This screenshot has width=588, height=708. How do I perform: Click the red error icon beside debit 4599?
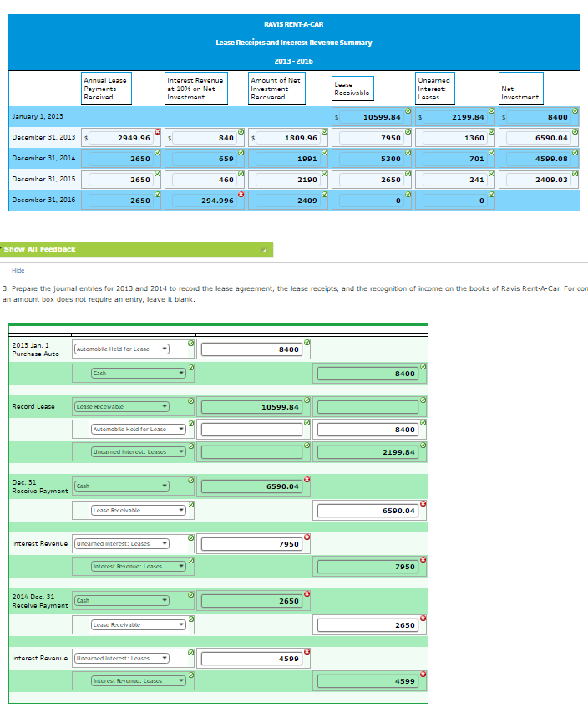click(x=307, y=651)
